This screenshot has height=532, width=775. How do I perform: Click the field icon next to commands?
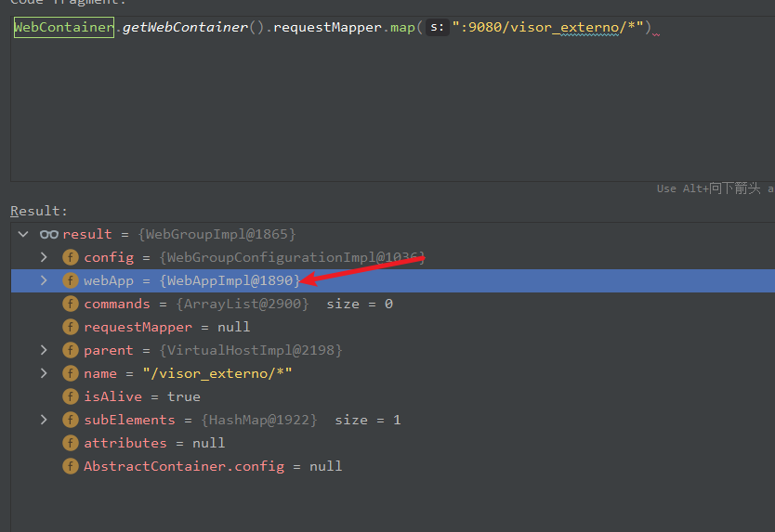click(x=71, y=304)
